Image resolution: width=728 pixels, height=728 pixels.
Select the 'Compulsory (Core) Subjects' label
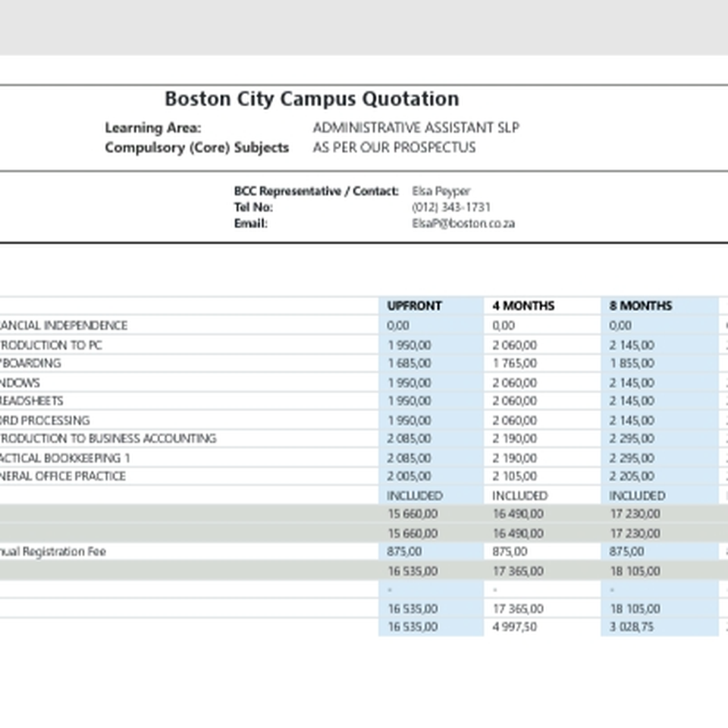click(x=197, y=148)
